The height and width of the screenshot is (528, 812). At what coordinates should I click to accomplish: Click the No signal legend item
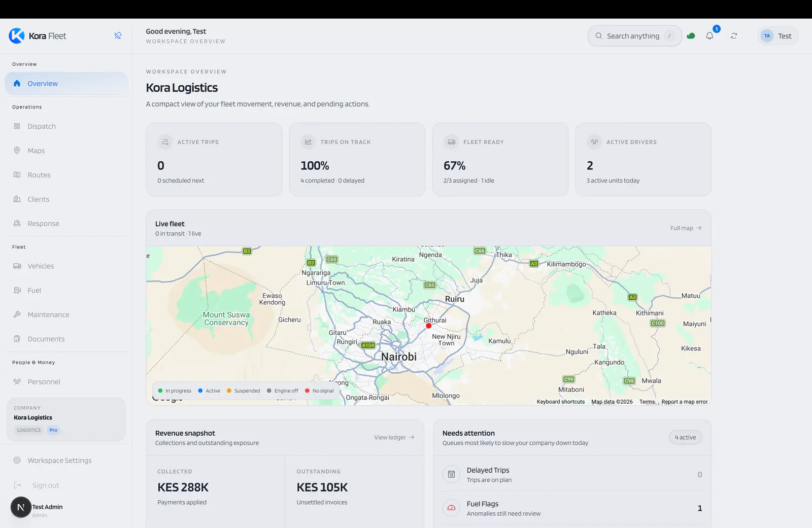(319, 391)
